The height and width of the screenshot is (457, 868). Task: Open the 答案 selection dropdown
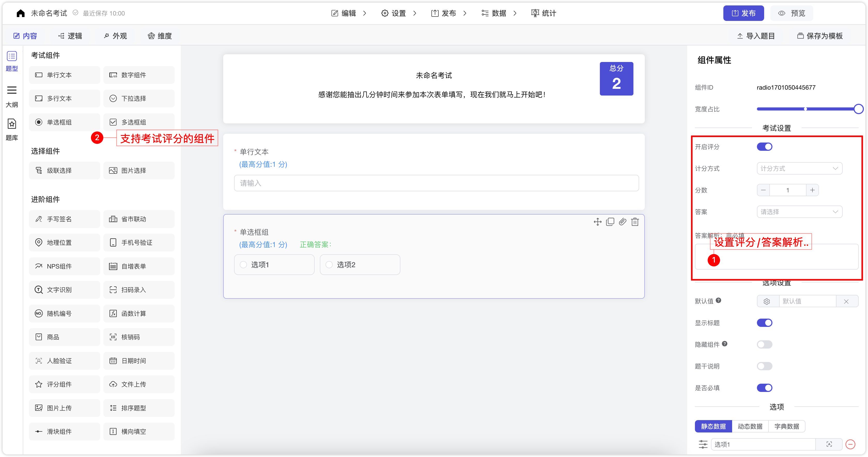(799, 211)
